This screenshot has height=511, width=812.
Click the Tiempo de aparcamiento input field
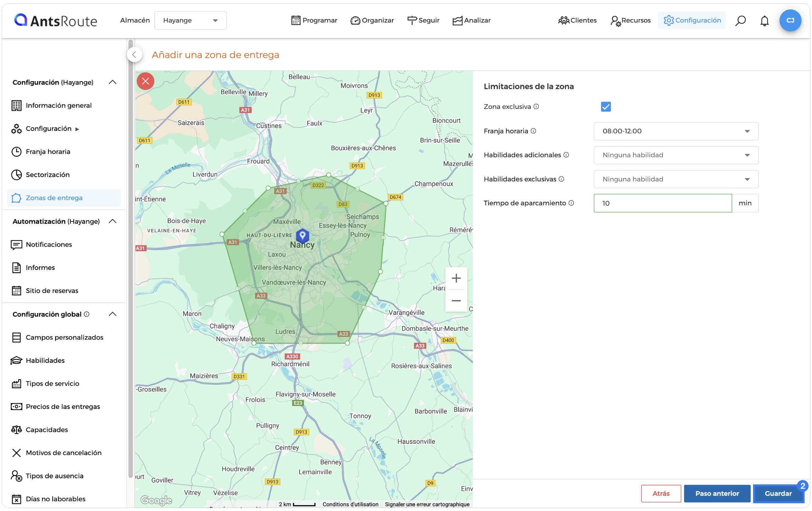click(x=663, y=203)
